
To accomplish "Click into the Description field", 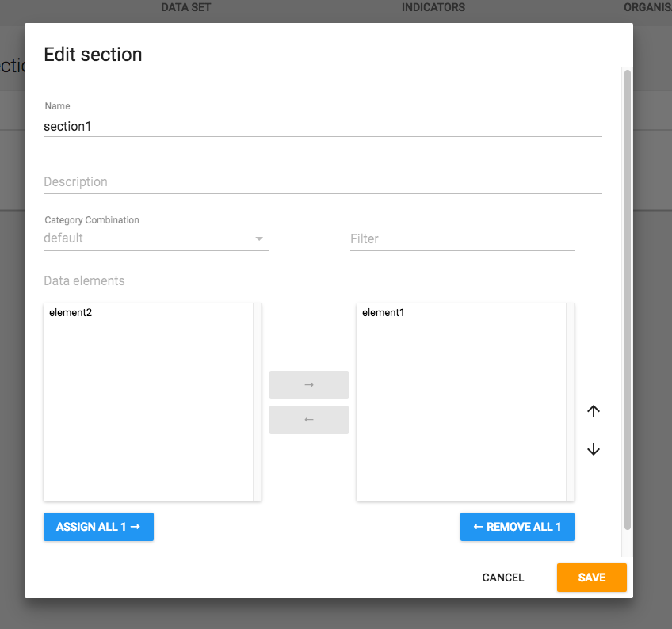I will pos(323,182).
